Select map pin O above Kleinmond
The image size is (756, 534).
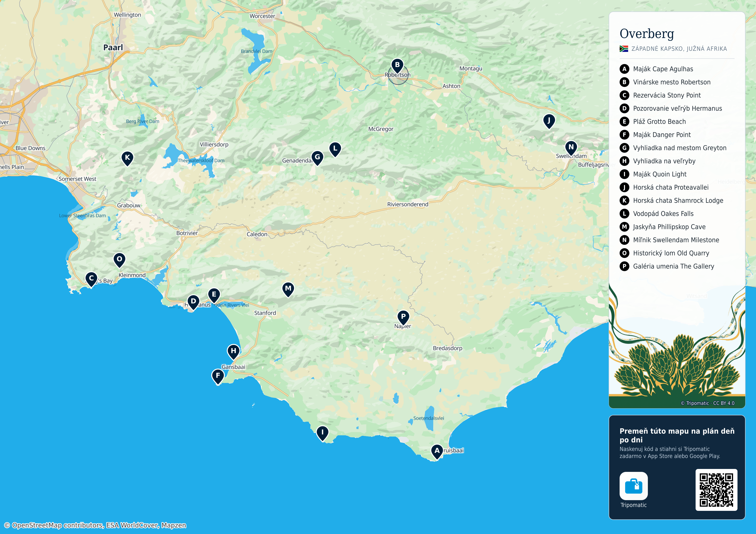[120, 261]
